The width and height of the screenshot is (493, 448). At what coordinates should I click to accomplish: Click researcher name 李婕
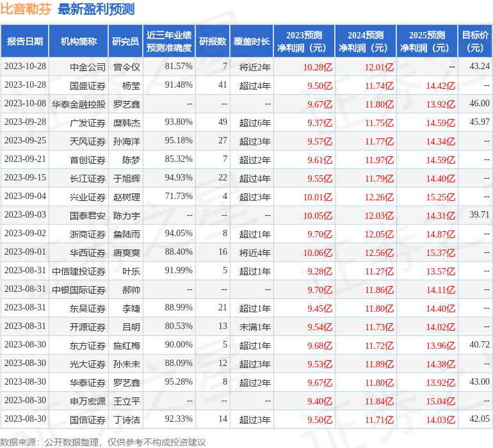tap(131, 308)
